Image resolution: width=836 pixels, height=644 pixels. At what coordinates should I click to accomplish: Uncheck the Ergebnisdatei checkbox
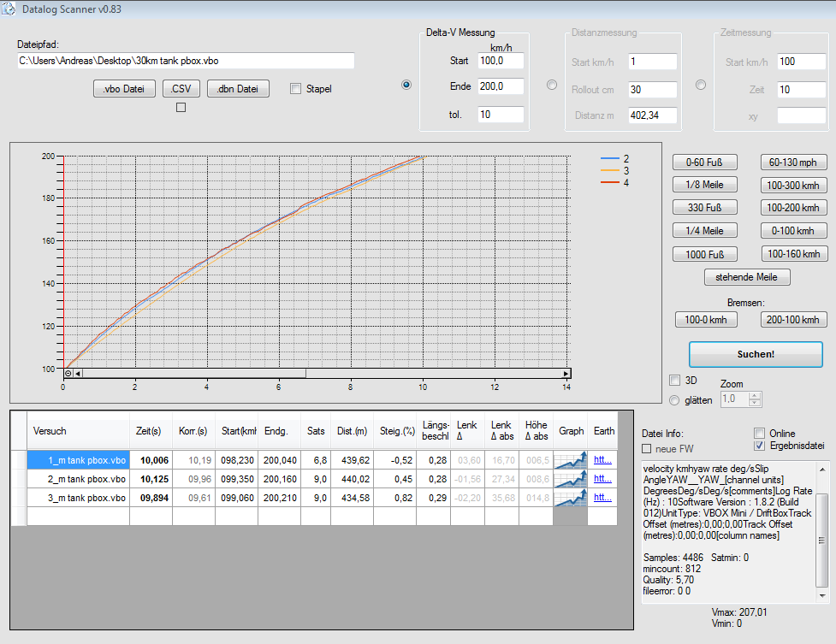pos(759,446)
